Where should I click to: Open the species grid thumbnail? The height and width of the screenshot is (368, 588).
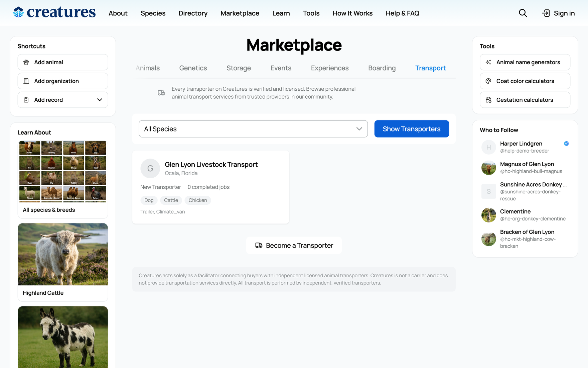point(63,171)
